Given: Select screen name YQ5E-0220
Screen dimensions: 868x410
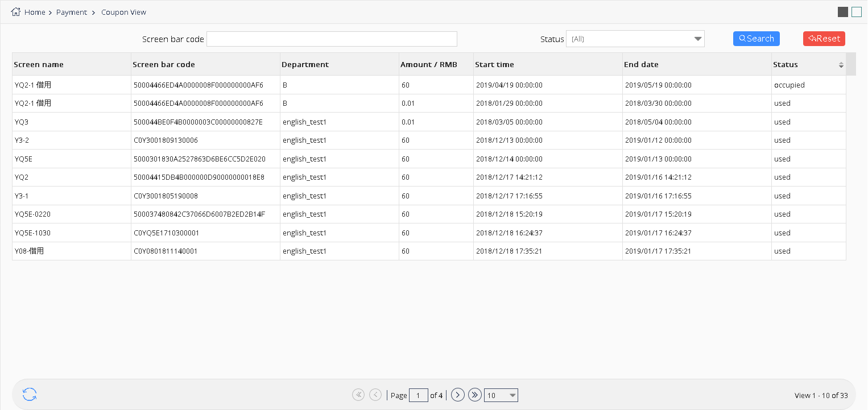Looking at the screenshot, I should (33, 214).
